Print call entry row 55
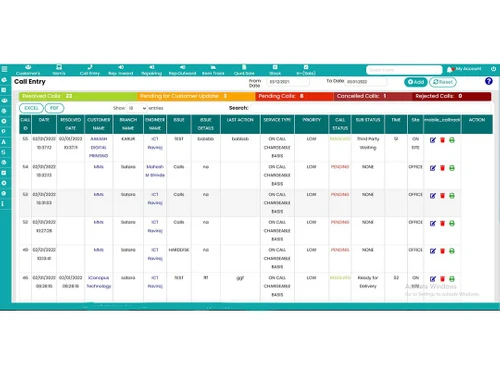 tap(452, 140)
